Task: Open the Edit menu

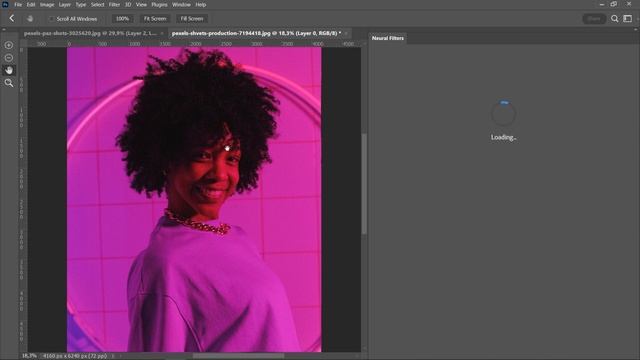Action: pos(31,4)
